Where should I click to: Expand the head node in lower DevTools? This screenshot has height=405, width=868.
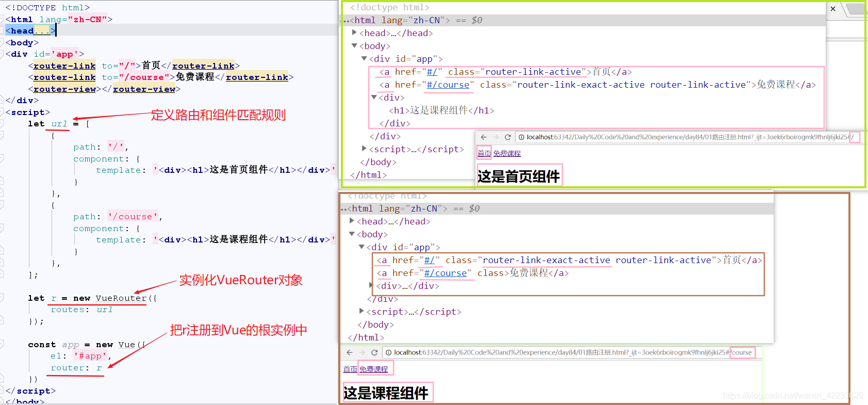(x=352, y=221)
